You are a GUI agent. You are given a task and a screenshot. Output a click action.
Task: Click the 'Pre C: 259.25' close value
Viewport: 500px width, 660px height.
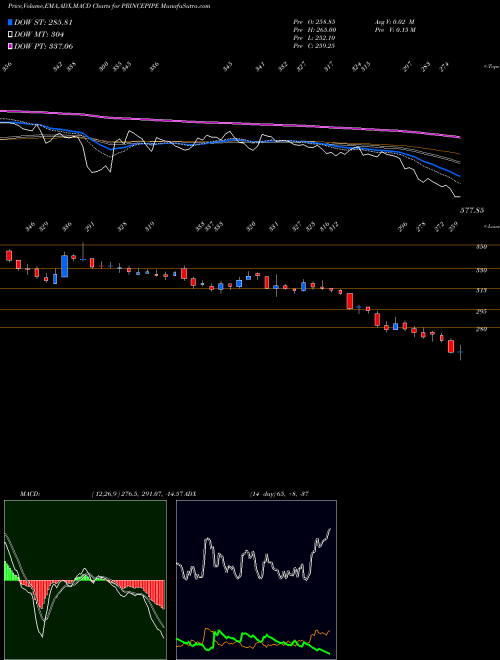pyautogui.click(x=314, y=46)
